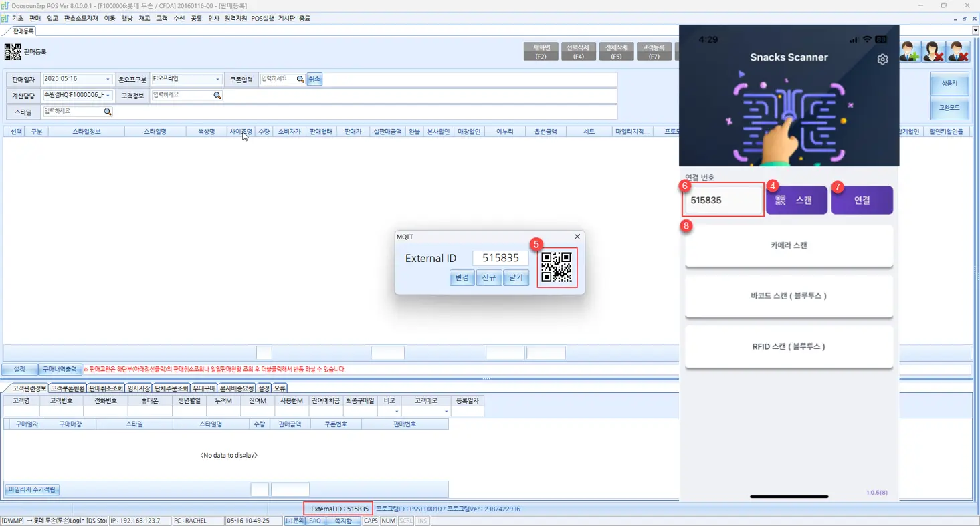Click the 새화면 (F2) button
Viewport: 980px width, 526px height.
pyautogui.click(x=541, y=51)
